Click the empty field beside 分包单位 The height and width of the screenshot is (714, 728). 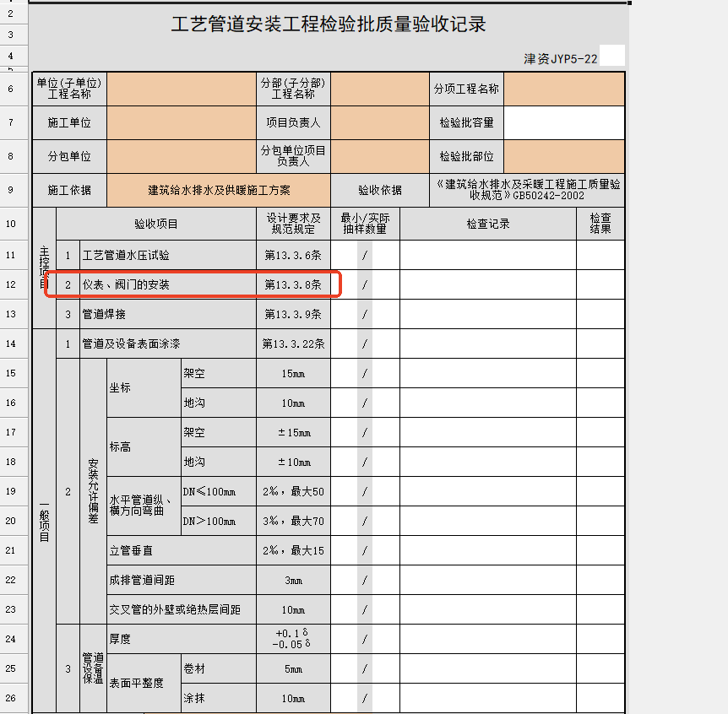pos(182,156)
